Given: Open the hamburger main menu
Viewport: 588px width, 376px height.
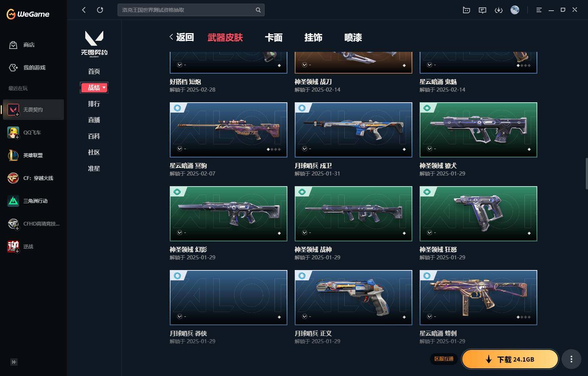Looking at the screenshot, I should tap(539, 10).
